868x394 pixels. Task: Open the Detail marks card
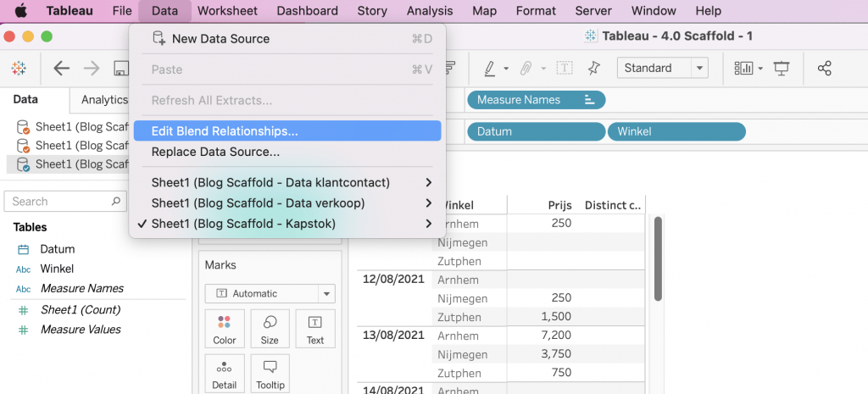[224, 375]
